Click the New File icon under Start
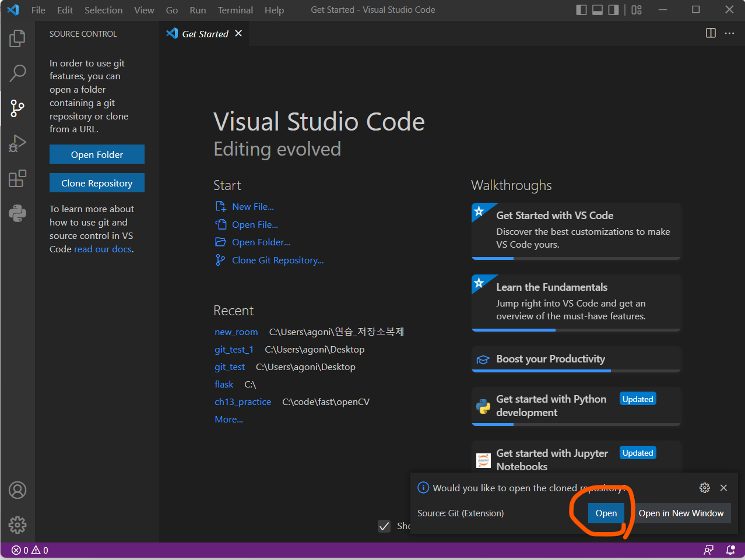The width and height of the screenshot is (745, 560). (x=220, y=206)
